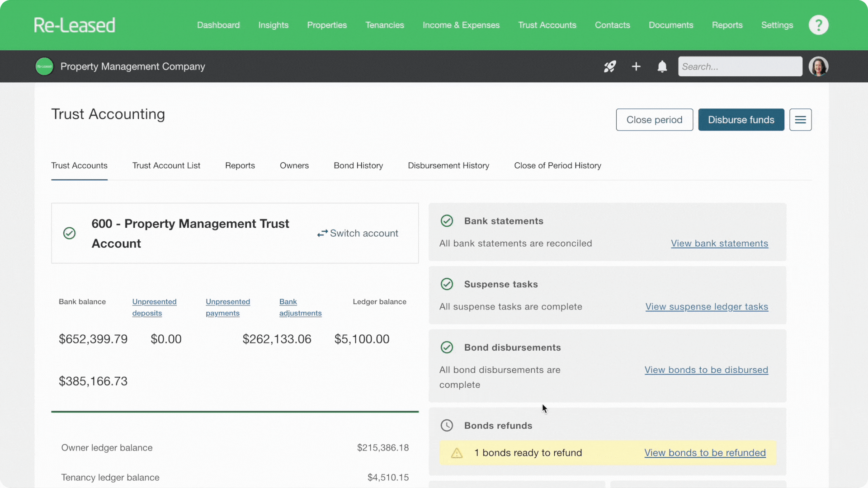Click the Switch account arrows link
Image resolution: width=868 pixels, height=488 pixels.
coord(357,233)
